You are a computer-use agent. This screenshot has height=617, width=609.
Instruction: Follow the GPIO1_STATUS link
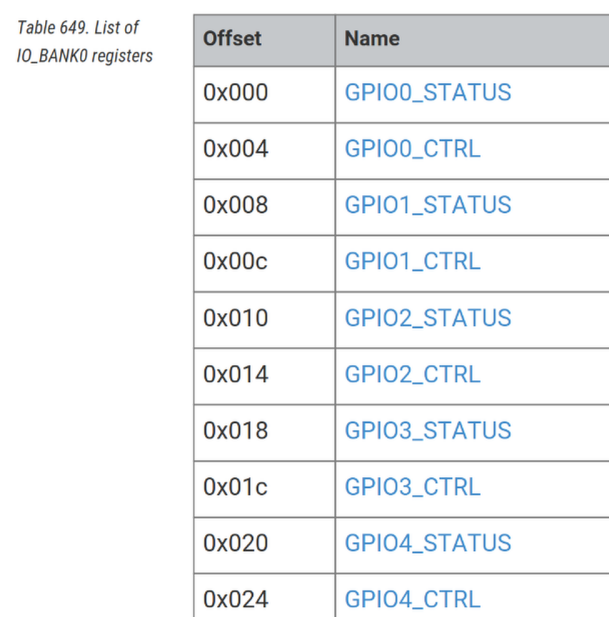[427, 205]
